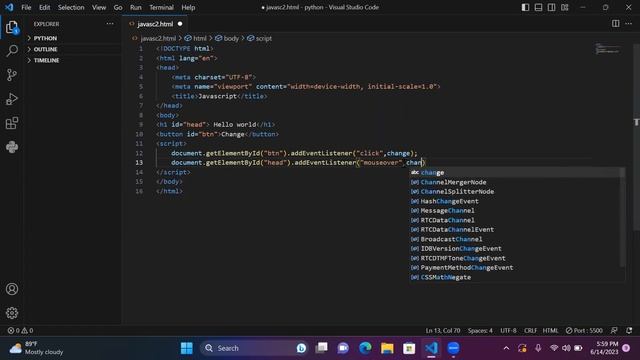Viewport: 640px width, 360px height.
Task: Open the weather widget showing 89°F
Action: tap(36, 348)
